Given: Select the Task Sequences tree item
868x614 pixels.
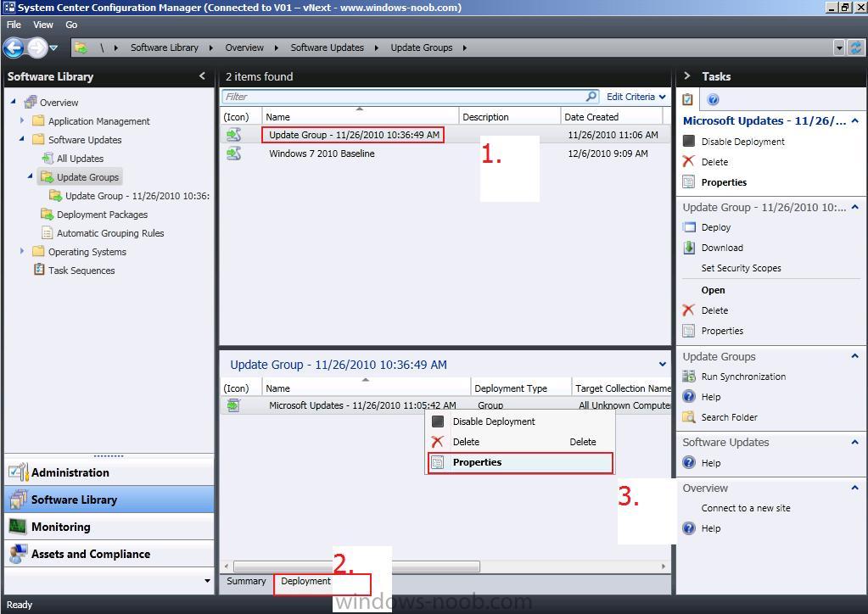Looking at the screenshot, I should [x=81, y=271].
